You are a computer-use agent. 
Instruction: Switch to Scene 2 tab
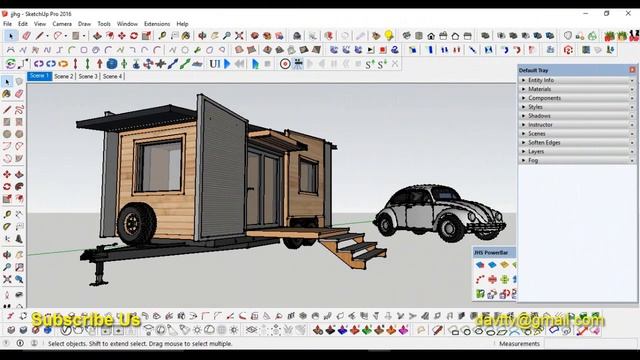click(x=64, y=76)
